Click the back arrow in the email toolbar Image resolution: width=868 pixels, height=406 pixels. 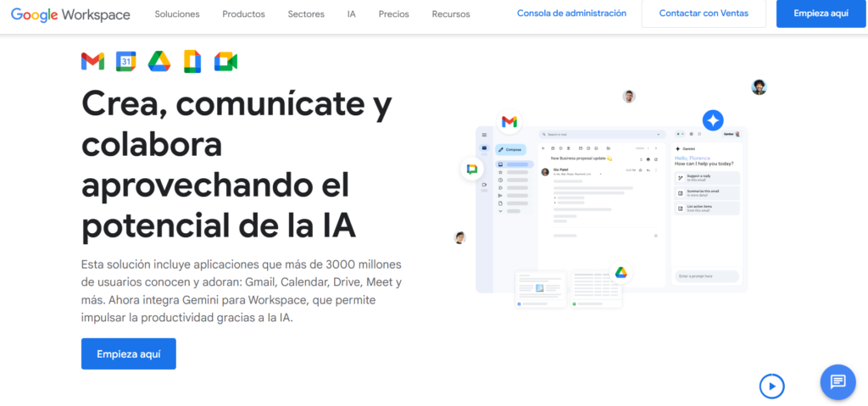click(x=543, y=148)
